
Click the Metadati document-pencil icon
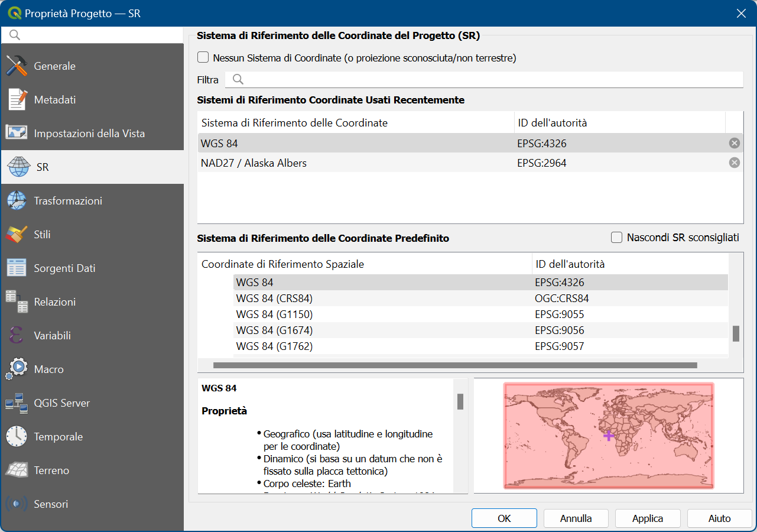tap(17, 100)
